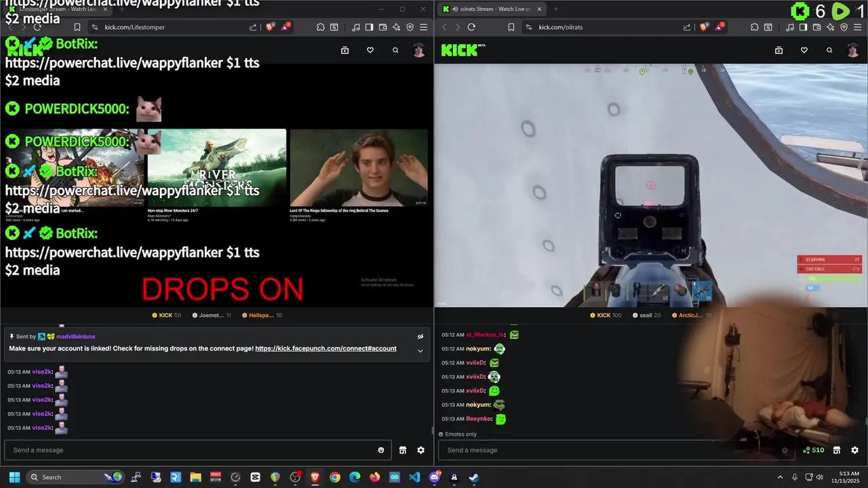Select the KICK 50 leaderboard entry

(x=166, y=315)
